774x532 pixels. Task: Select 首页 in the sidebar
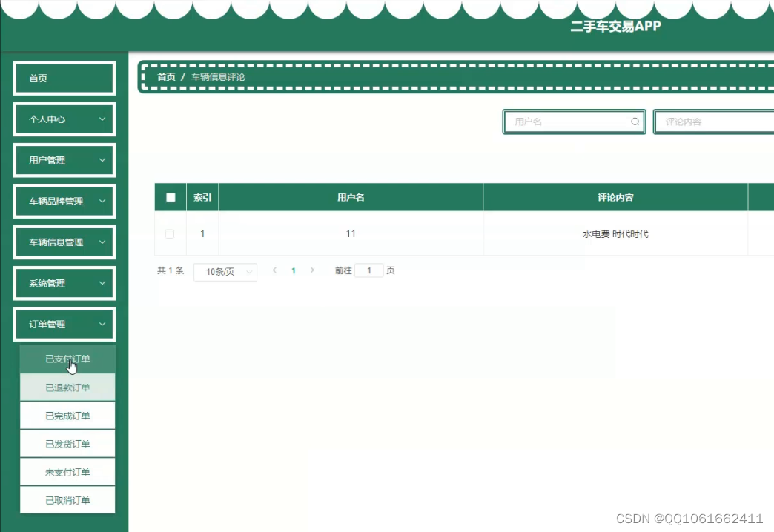pos(64,77)
